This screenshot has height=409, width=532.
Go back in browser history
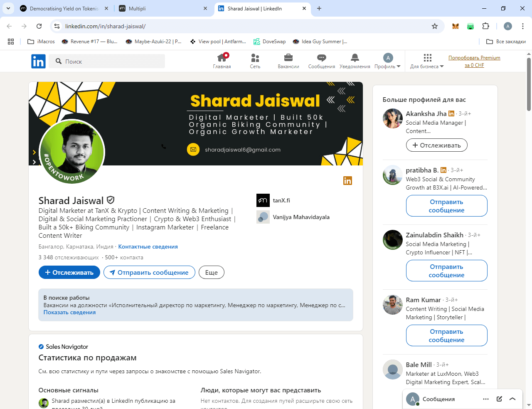click(9, 26)
